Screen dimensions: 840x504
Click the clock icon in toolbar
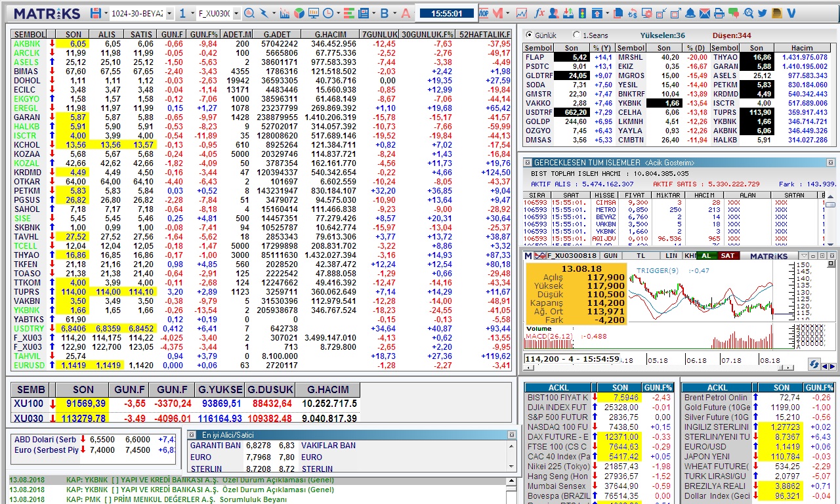click(x=327, y=13)
